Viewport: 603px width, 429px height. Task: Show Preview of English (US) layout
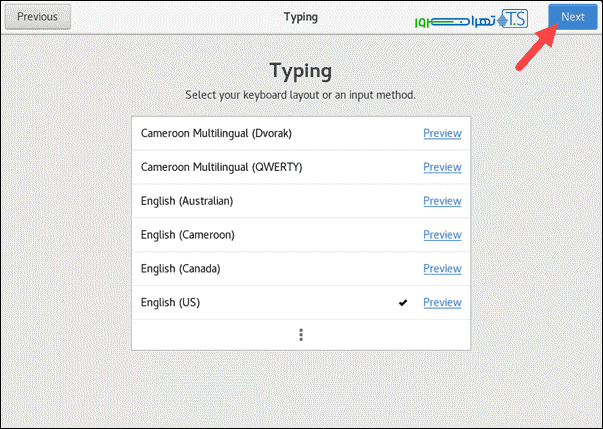442,303
